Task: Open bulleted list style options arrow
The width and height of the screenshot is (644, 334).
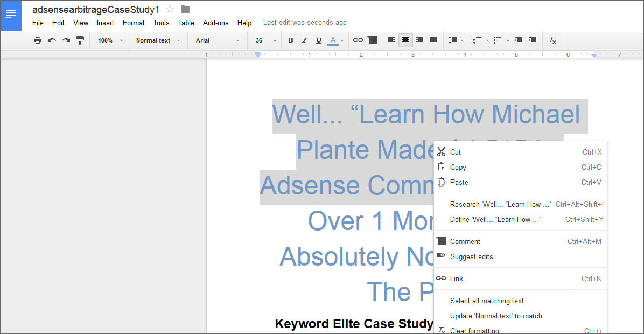Action: point(508,40)
